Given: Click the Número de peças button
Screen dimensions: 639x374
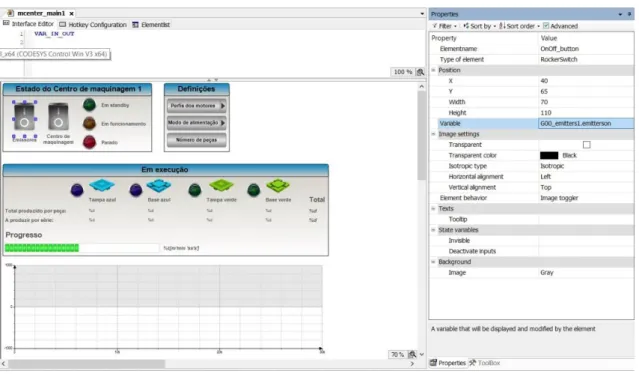Looking at the screenshot, I should 196,140.
